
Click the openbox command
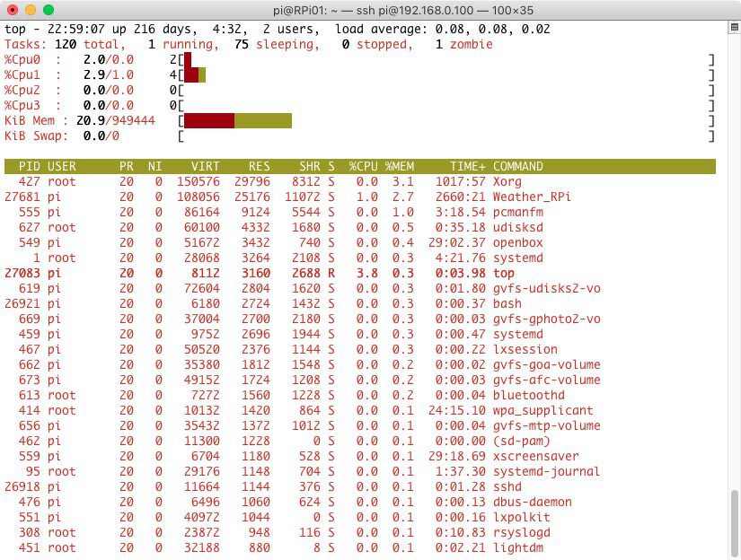(518, 242)
